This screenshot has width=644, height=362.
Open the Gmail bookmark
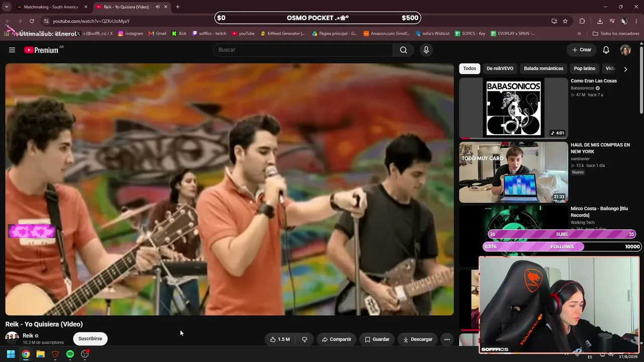(x=157, y=34)
